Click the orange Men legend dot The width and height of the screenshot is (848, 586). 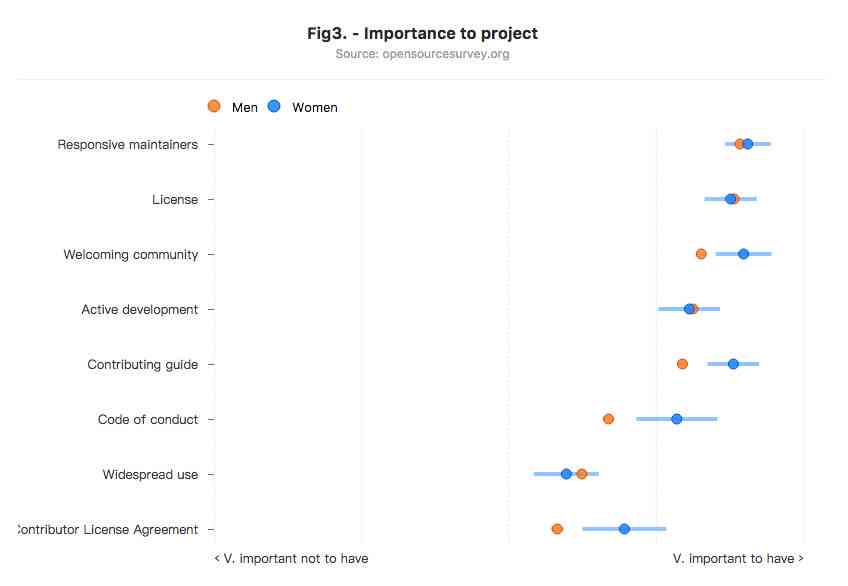coord(214,106)
